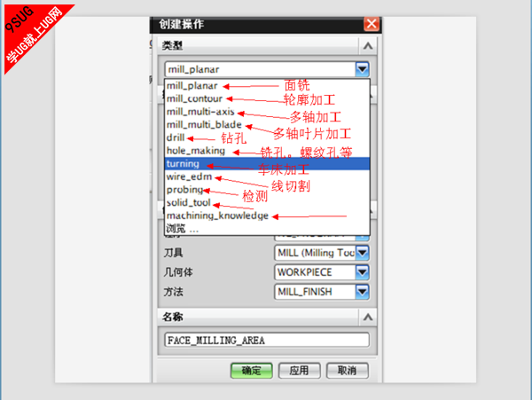Open the 方法 MILL_FINISH dropdown
This screenshot has height=400, width=532.
click(362, 292)
